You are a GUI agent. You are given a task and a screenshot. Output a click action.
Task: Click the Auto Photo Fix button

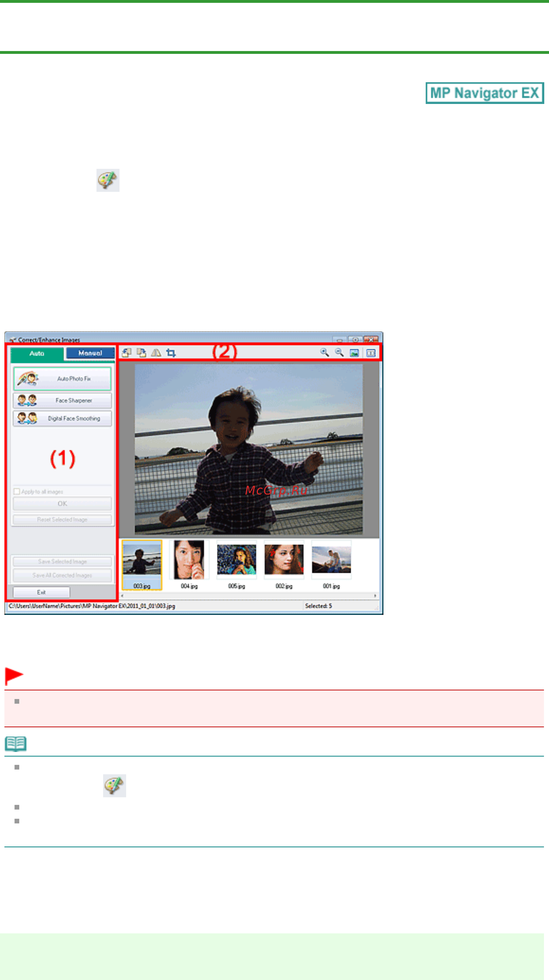coord(62,379)
